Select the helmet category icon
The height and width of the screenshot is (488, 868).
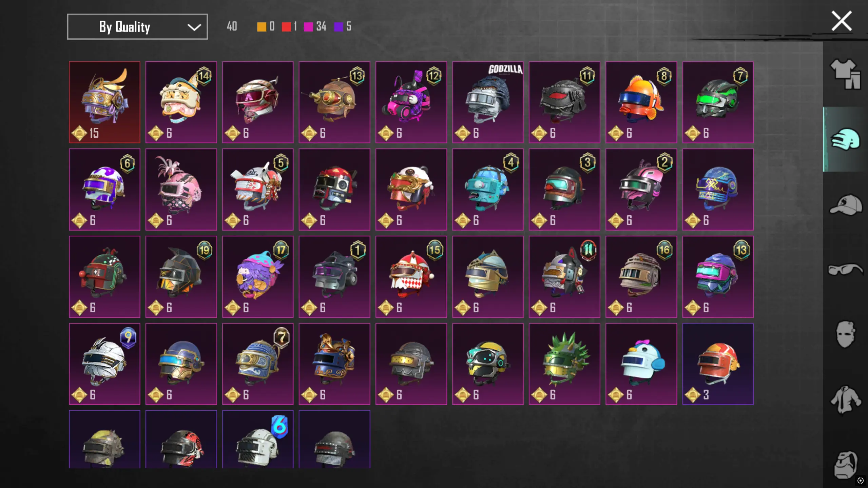845,139
